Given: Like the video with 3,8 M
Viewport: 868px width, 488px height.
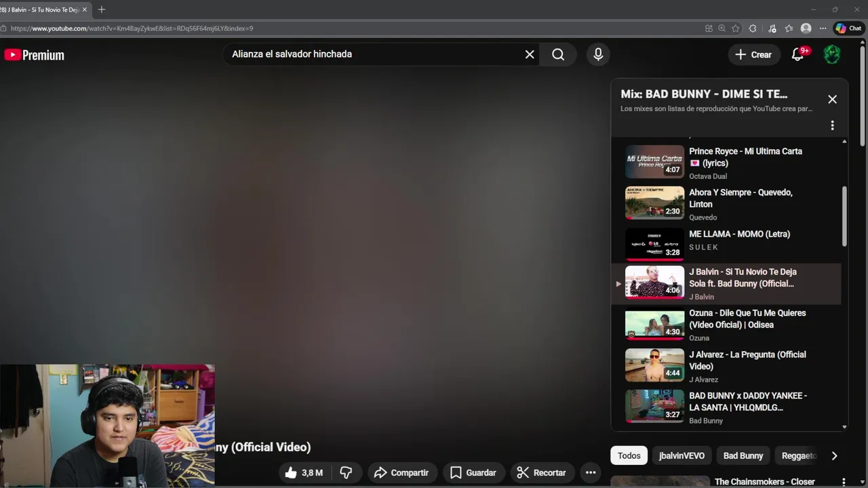Looking at the screenshot, I should pyautogui.click(x=303, y=472).
